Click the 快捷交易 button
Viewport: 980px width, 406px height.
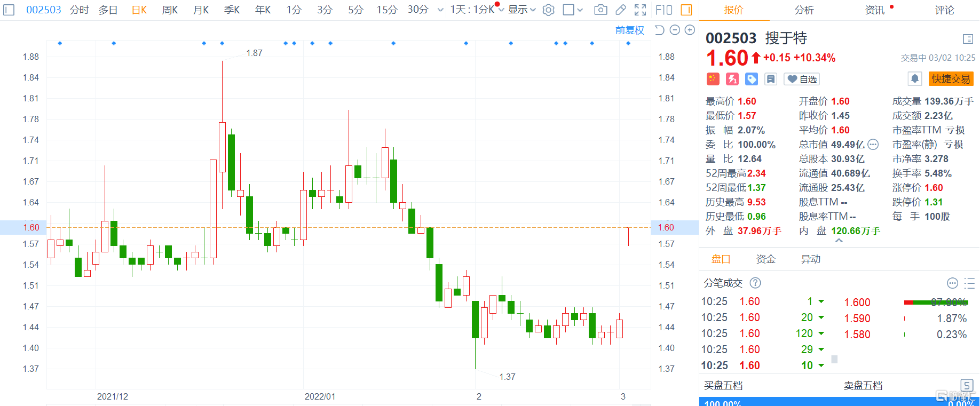point(951,79)
